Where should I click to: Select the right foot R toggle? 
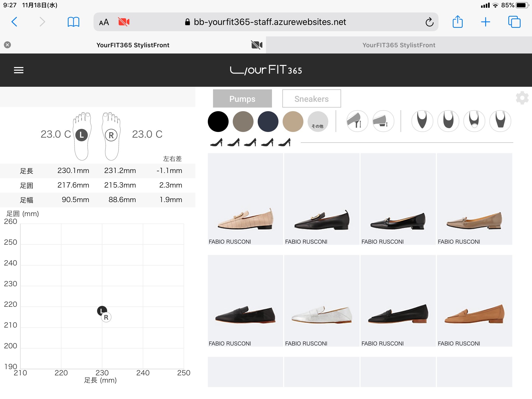click(111, 135)
